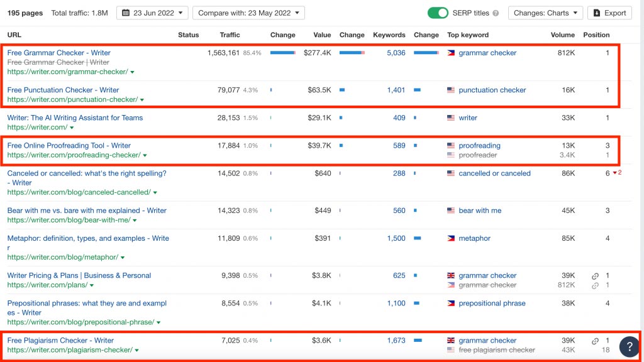Image resolution: width=644 pixels, height=362 pixels.
Task: Click the US flag beside the 'writer' keyword
Action: click(451, 118)
